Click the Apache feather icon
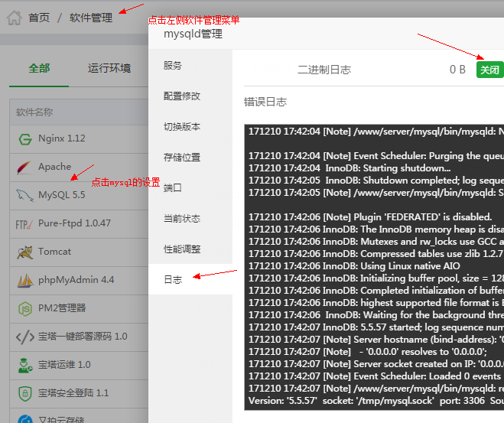This screenshot has height=423, width=504. click(24, 168)
